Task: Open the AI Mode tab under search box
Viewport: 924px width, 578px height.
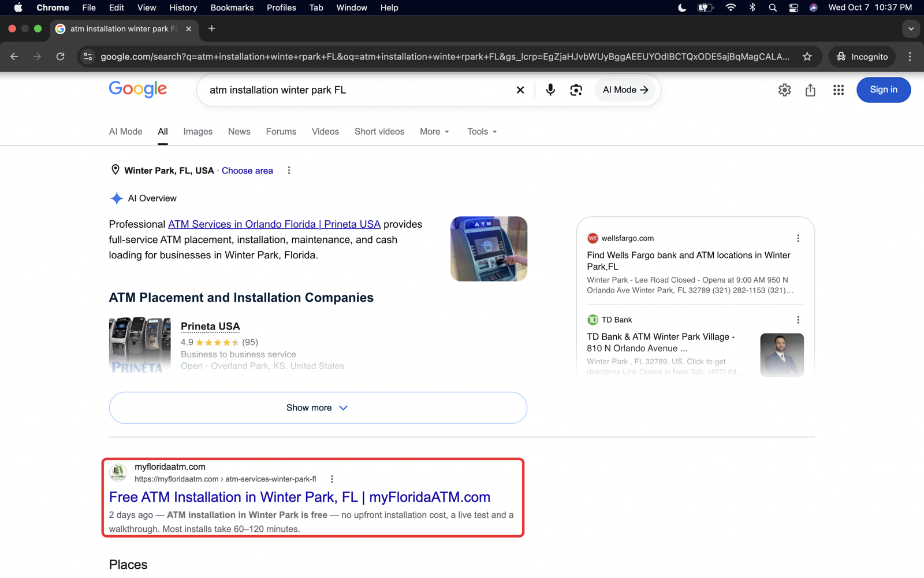Action: click(x=125, y=132)
